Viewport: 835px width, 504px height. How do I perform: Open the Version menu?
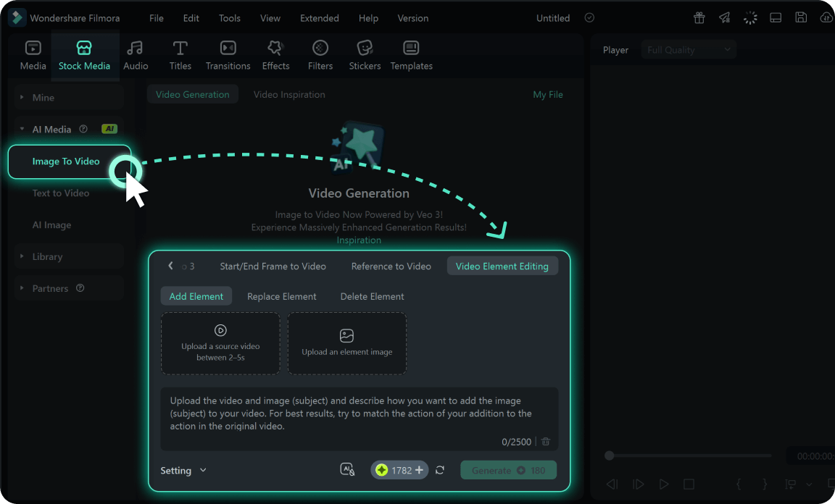tap(412, 17)
